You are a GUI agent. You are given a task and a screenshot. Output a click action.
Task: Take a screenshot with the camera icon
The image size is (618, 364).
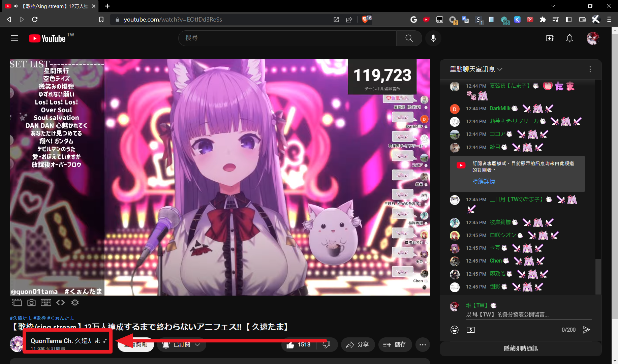(x=31, y=303)
